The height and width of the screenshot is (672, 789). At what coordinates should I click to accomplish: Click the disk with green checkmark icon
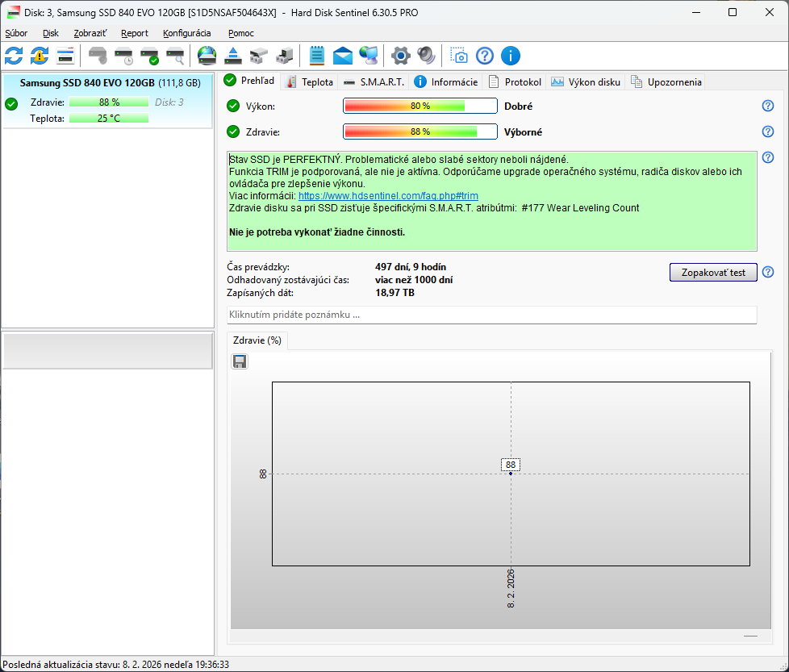click(149, 56)
